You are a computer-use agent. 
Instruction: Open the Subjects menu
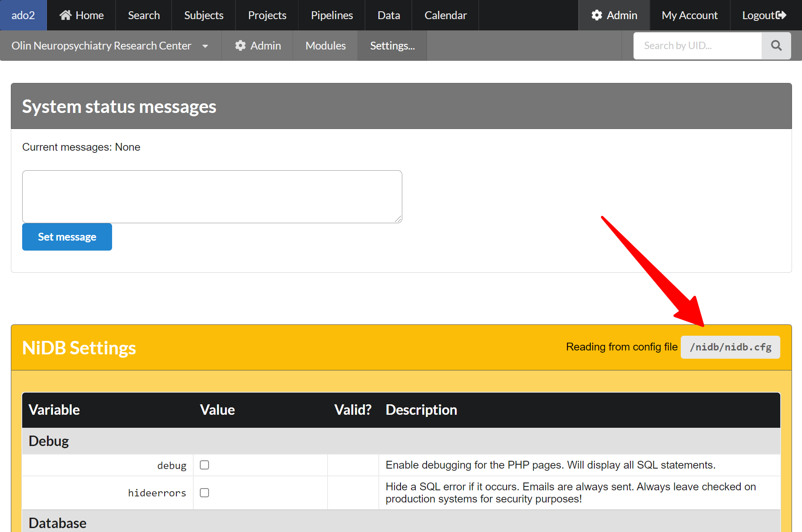click(203, 15)
